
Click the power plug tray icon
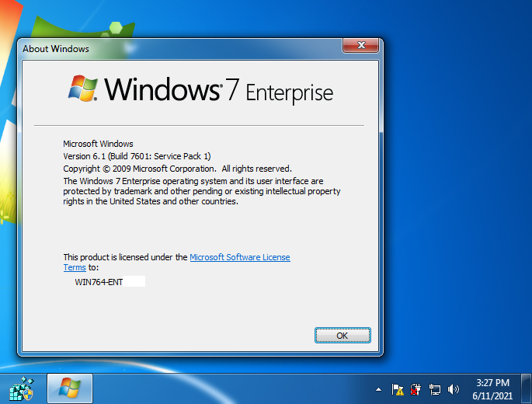(x=416, y=389)
